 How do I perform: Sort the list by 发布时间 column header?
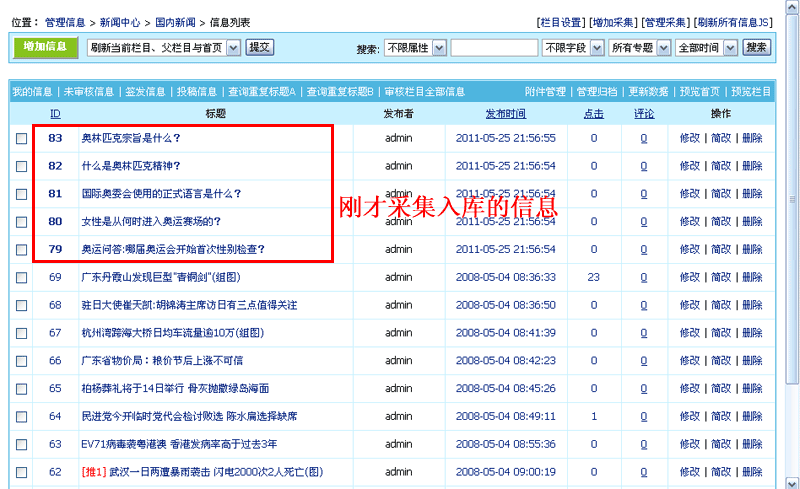(x=505, y=114)
